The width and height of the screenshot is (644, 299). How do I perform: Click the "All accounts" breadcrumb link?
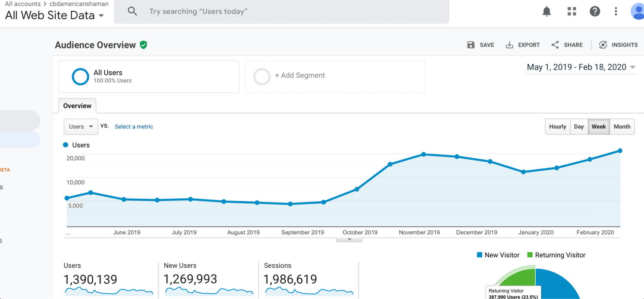click(x=23, y=4)
